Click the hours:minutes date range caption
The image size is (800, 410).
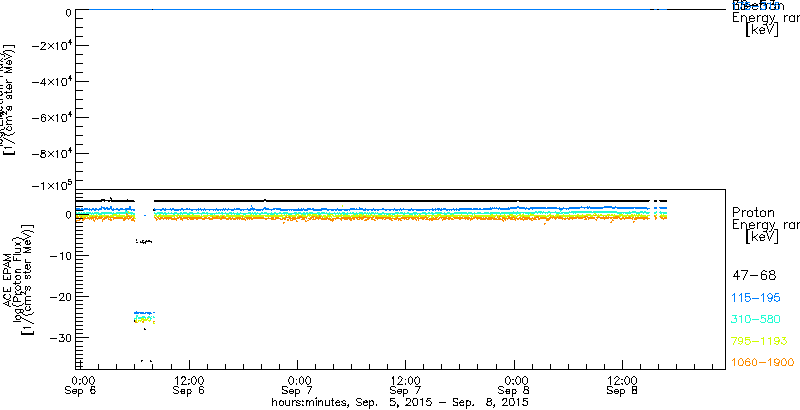(399, 402)
